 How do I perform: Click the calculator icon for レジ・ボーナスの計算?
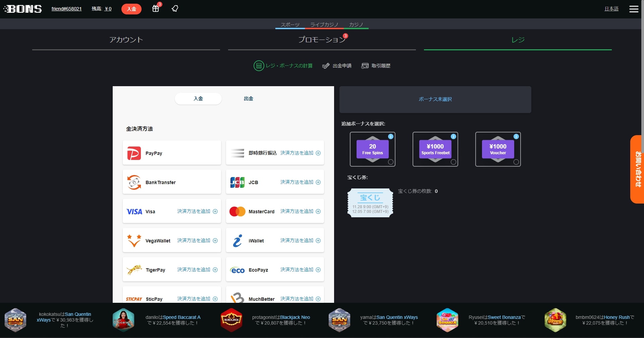(x=259, y=66)
